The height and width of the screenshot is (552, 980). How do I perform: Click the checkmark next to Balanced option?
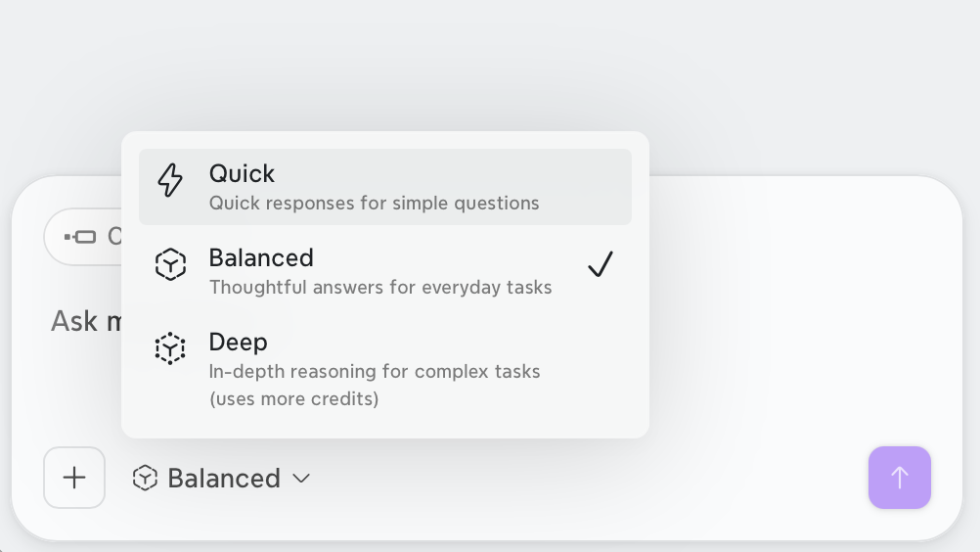601,264
